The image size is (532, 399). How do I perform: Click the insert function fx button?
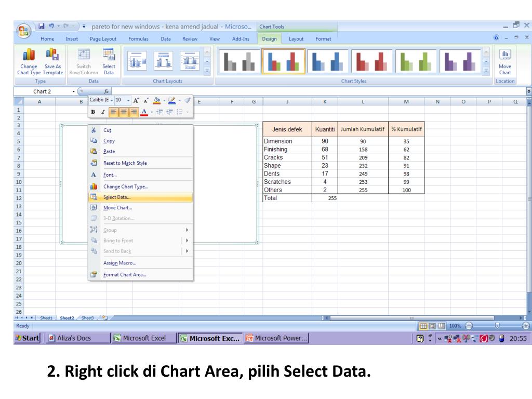tap(106, 91)
